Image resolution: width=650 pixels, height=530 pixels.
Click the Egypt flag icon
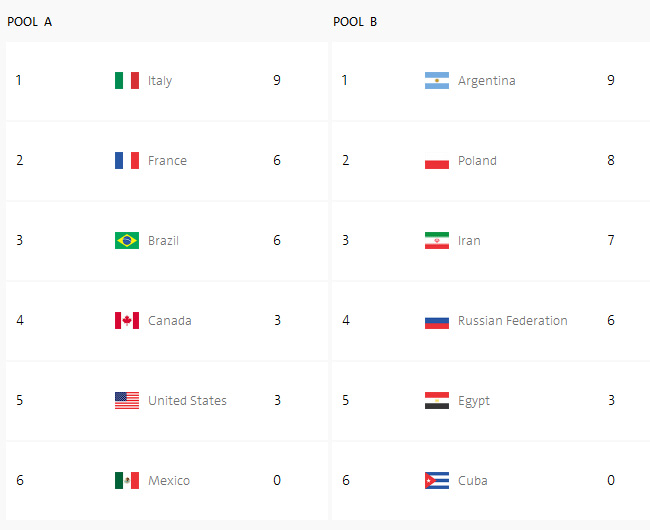pos(437,400)
